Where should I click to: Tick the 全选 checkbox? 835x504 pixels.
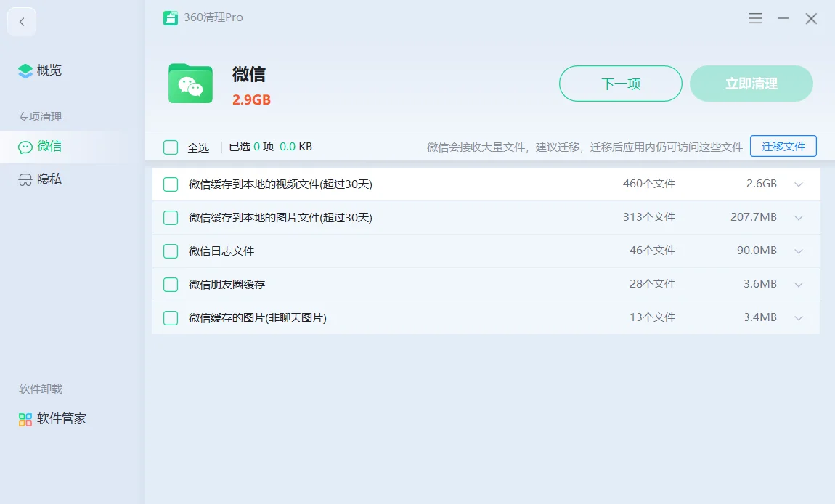[171, 147]
